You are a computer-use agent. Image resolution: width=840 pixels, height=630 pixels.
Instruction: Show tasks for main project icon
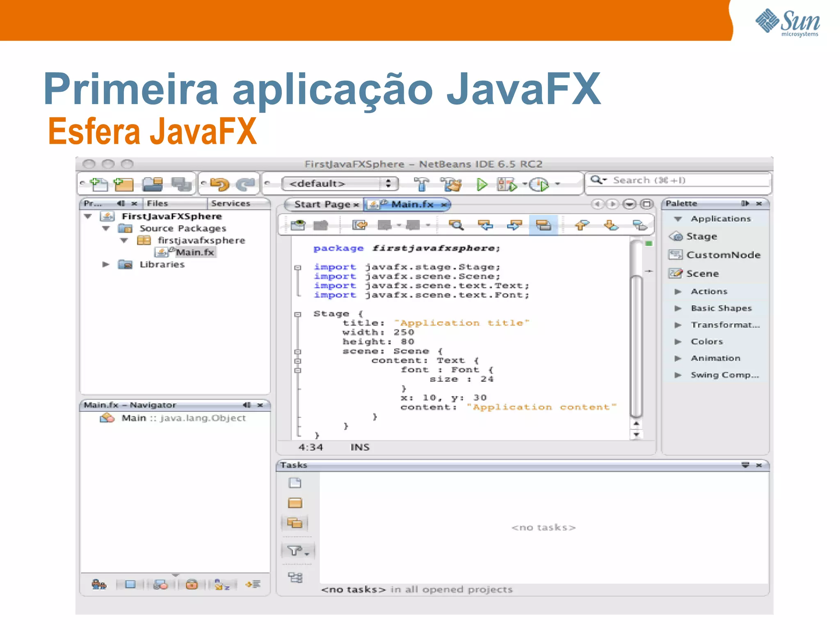click(x=295, y=503)
